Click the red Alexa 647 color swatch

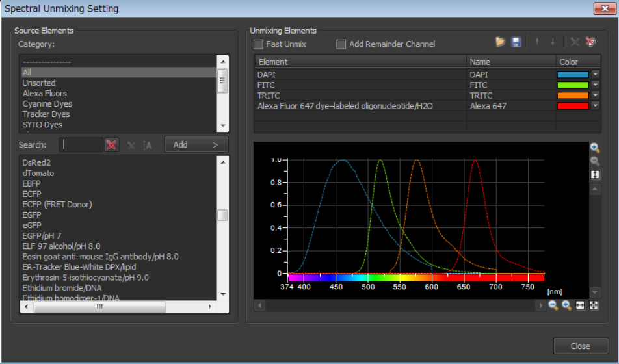(573, 106)
